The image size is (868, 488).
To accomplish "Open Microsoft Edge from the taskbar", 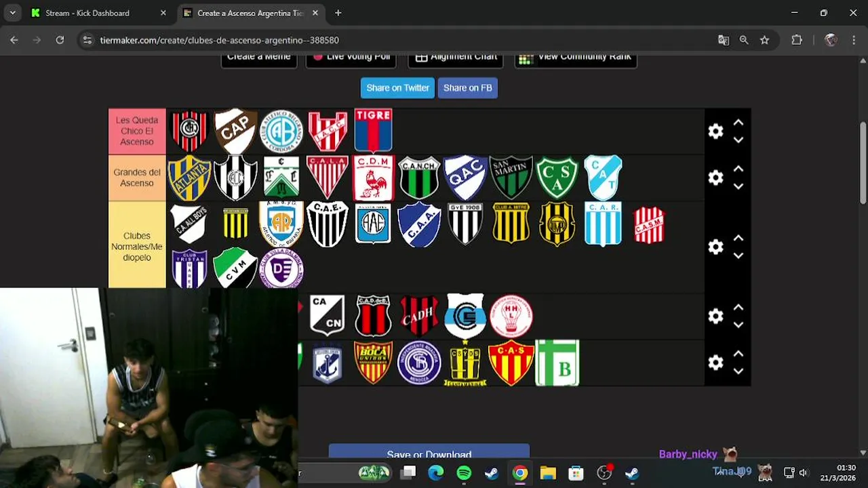I will [x=436, y=473].
